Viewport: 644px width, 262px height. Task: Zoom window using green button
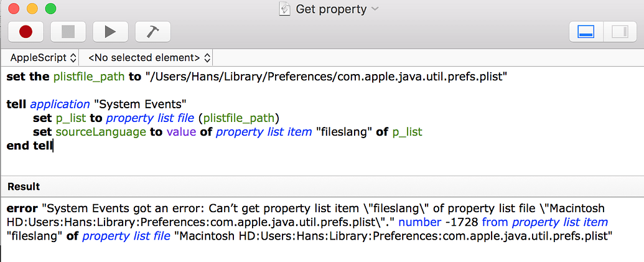(50, 9)
